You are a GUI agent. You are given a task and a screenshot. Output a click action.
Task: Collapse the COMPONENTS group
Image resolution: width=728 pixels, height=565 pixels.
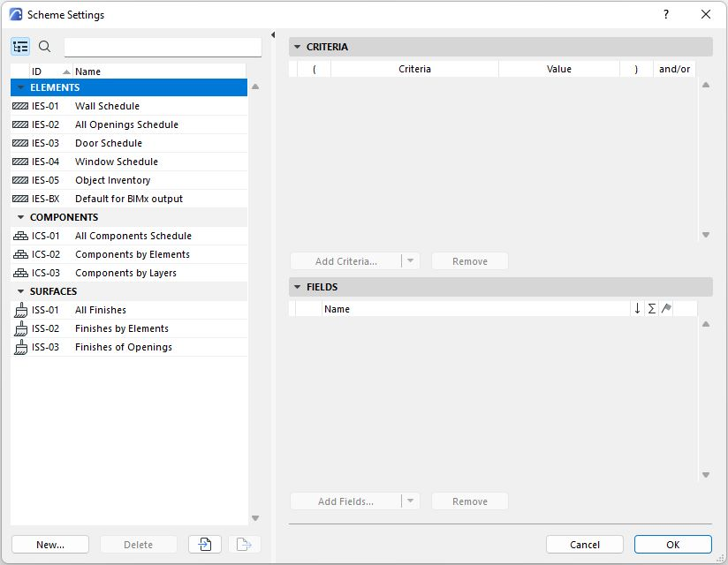click(x=20, y=217)
